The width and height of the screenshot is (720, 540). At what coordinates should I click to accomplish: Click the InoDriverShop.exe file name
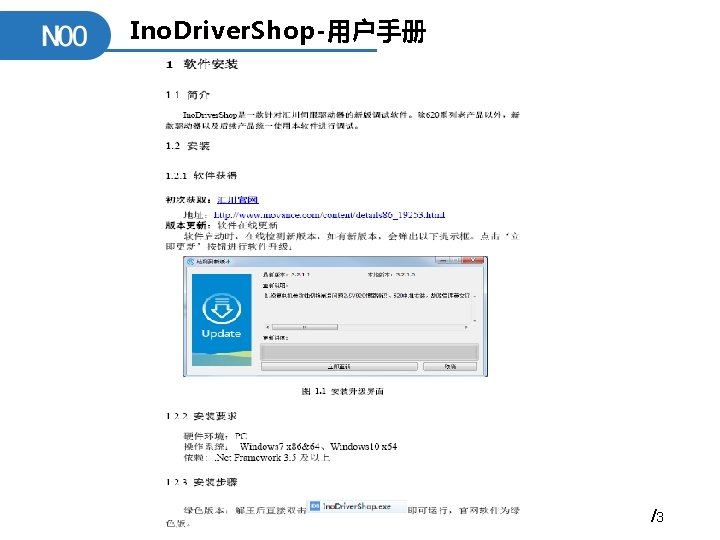357,506
